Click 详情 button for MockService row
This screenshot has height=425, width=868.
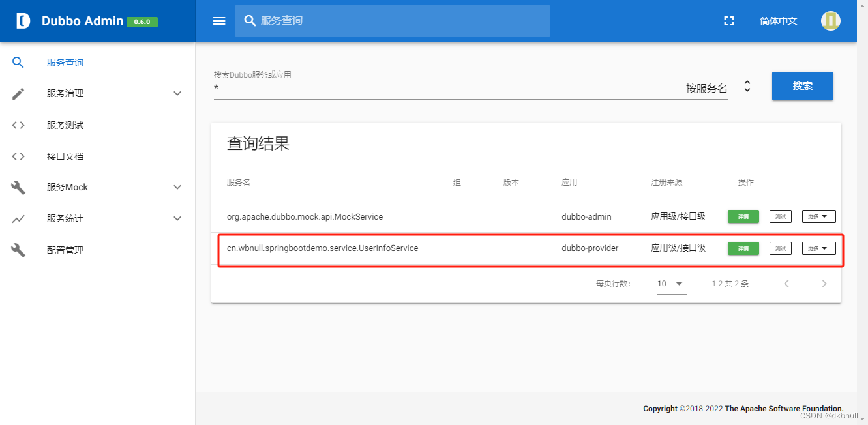[x=743, y=216]
